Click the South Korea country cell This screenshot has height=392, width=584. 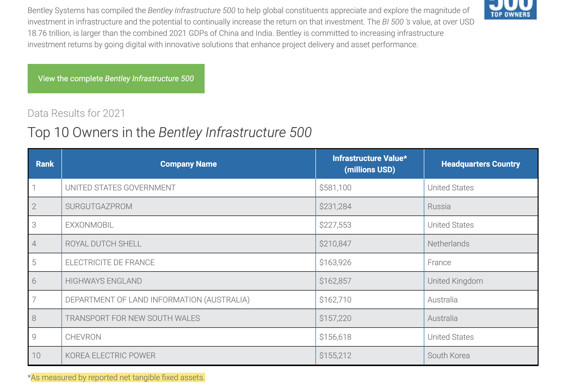[x=448, y=355]
